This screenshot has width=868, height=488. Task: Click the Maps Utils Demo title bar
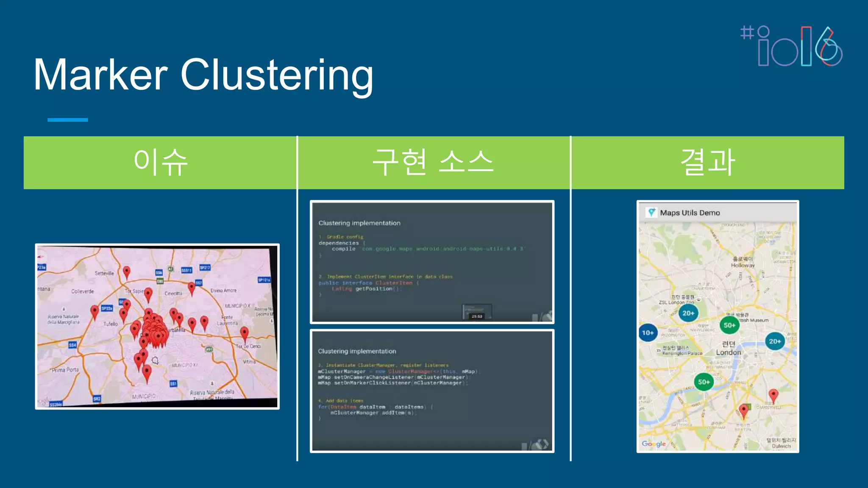click(718, 213)
